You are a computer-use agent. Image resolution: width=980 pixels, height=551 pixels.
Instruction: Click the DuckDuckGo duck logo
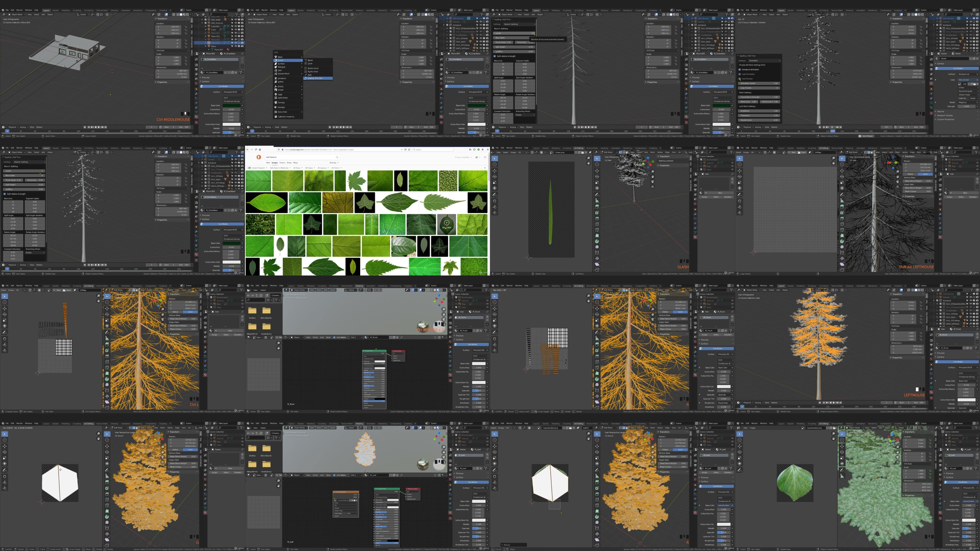tap(259, 157)
